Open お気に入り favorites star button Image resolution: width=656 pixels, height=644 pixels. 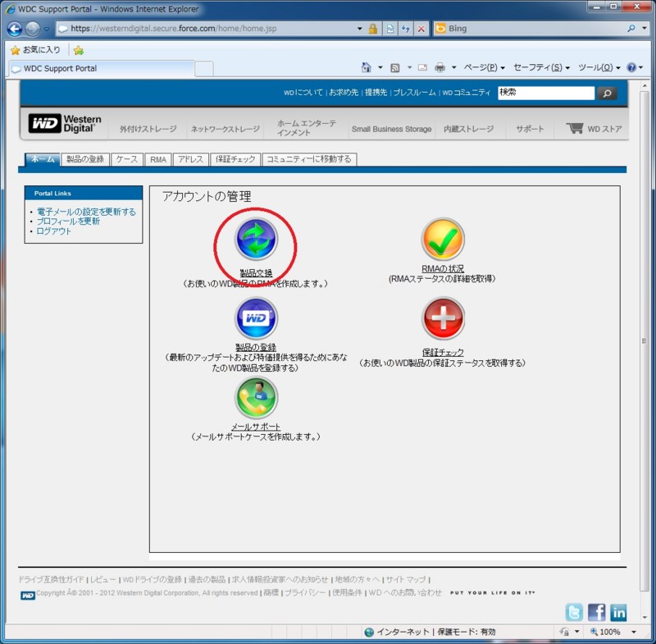click(35, 50)
